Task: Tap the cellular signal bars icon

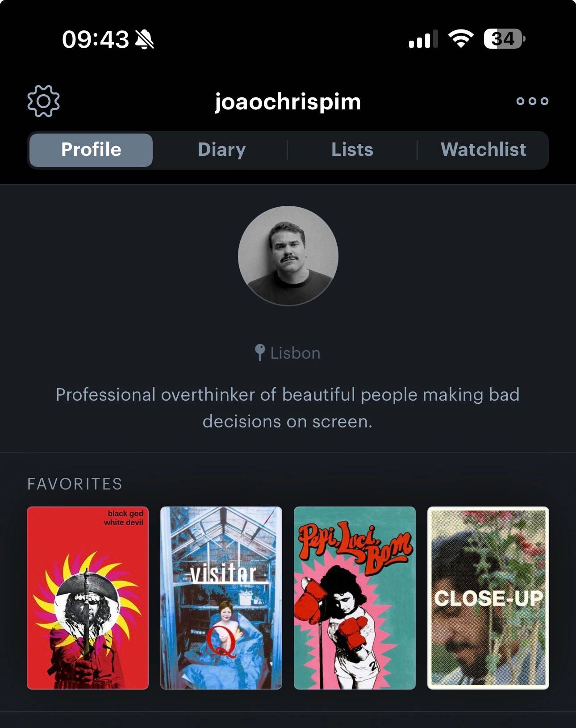Action: pyautogui.click(x=423, y=39)
